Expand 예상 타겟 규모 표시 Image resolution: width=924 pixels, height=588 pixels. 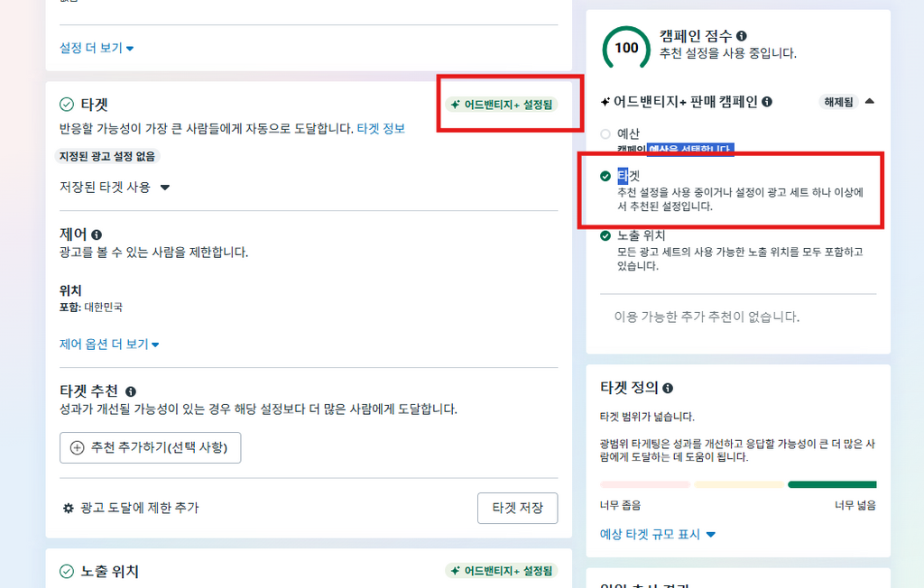pos(658,535)
